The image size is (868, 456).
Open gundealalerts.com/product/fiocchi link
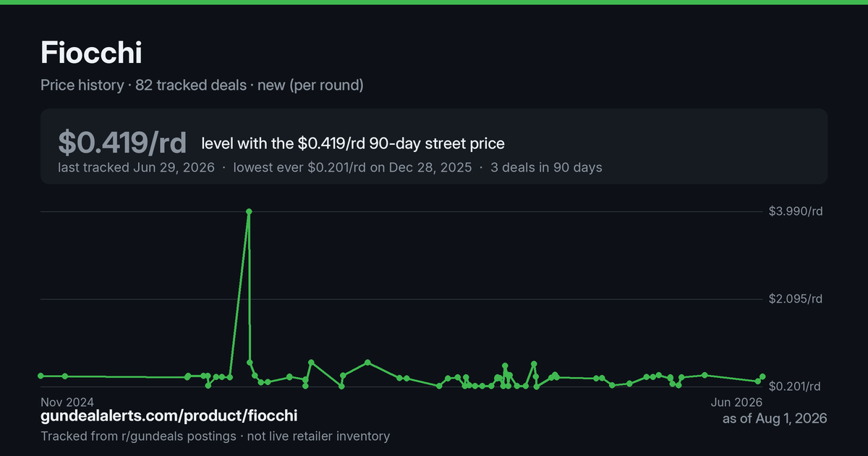coord(169,416)
